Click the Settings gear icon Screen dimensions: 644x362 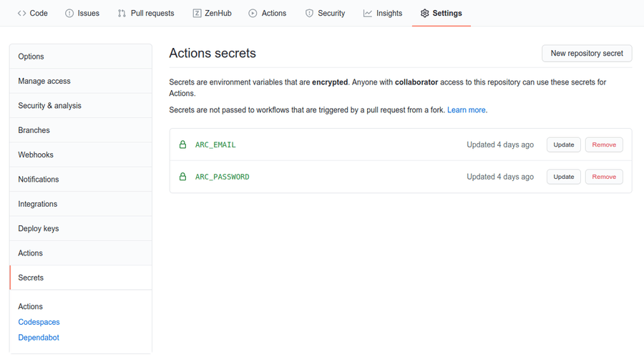(x=424, y=13)
